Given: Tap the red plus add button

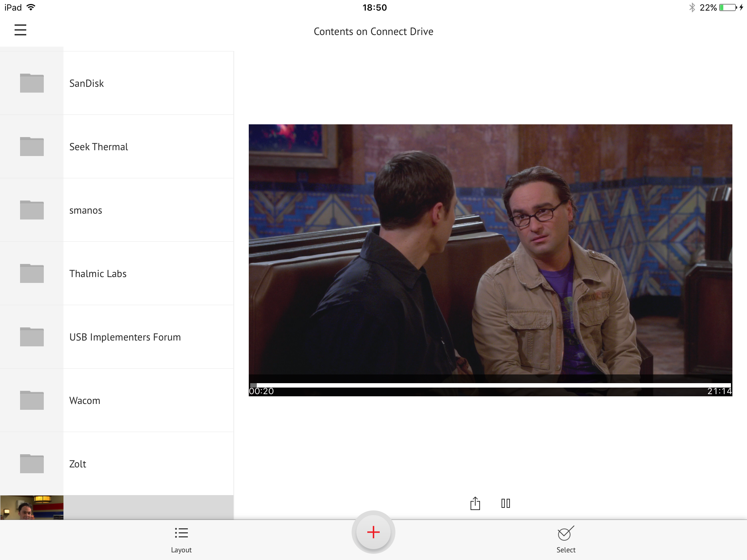Looking at the screenshot, I should tap(373, 532).
